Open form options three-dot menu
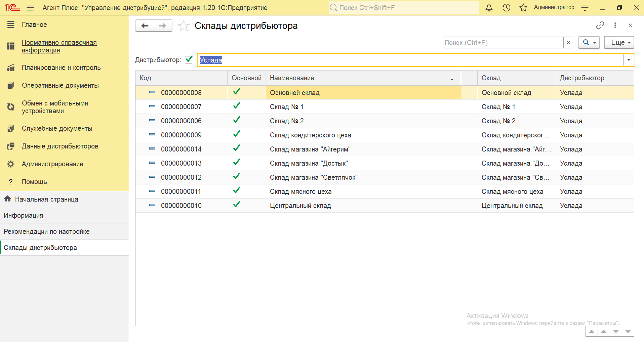The height and width of the screenshot is (342, 644). (x=615, y=25)
